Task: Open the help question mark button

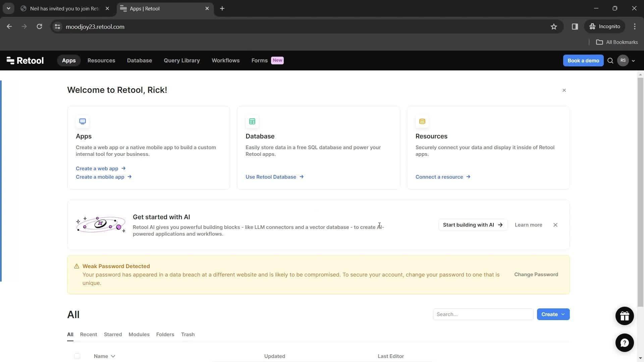Action: pos(625,343)
